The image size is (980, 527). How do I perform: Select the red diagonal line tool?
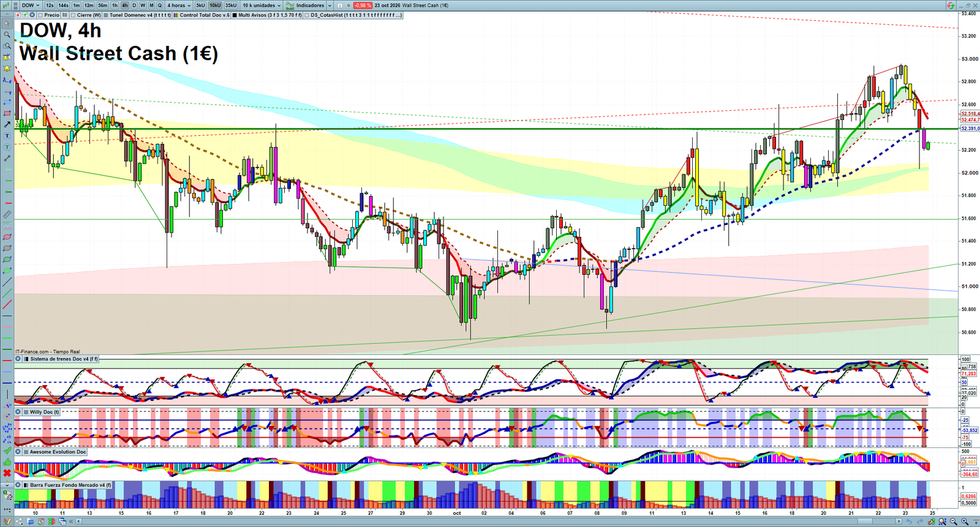coord(7,304)
